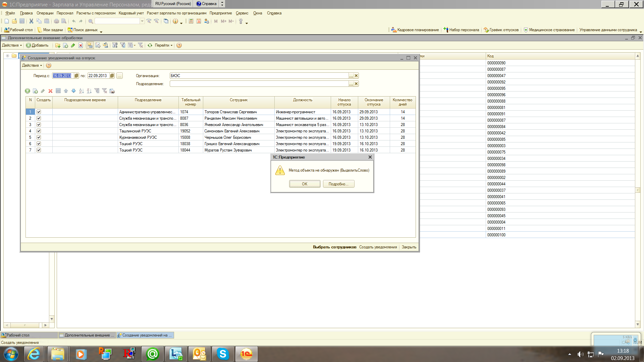Click Выбрать сотрудников button
644x362 pixels.
(x=334, y=247)
